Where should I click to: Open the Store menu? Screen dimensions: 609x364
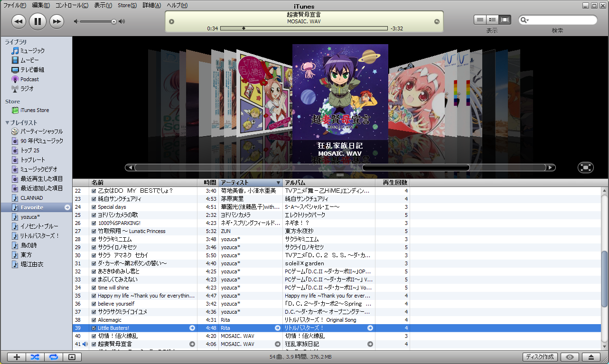coord(127,5)
